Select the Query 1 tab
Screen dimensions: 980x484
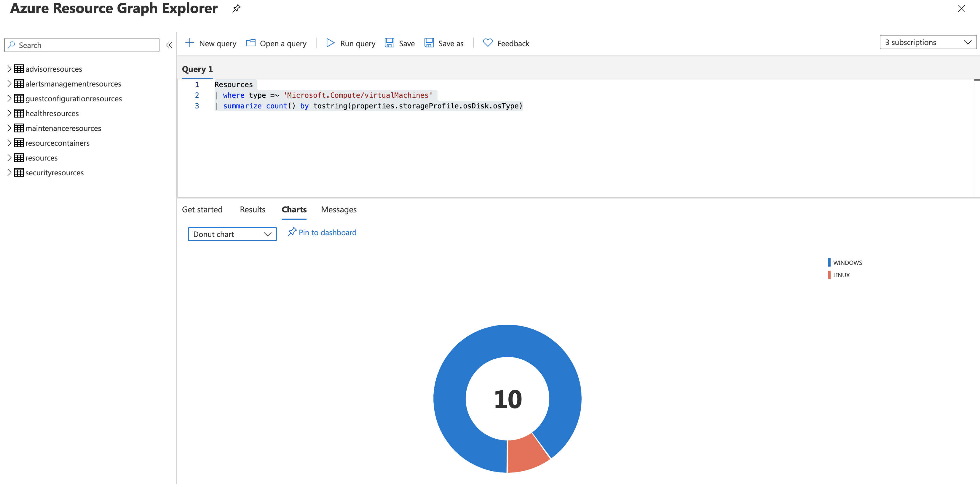[197, 69]
